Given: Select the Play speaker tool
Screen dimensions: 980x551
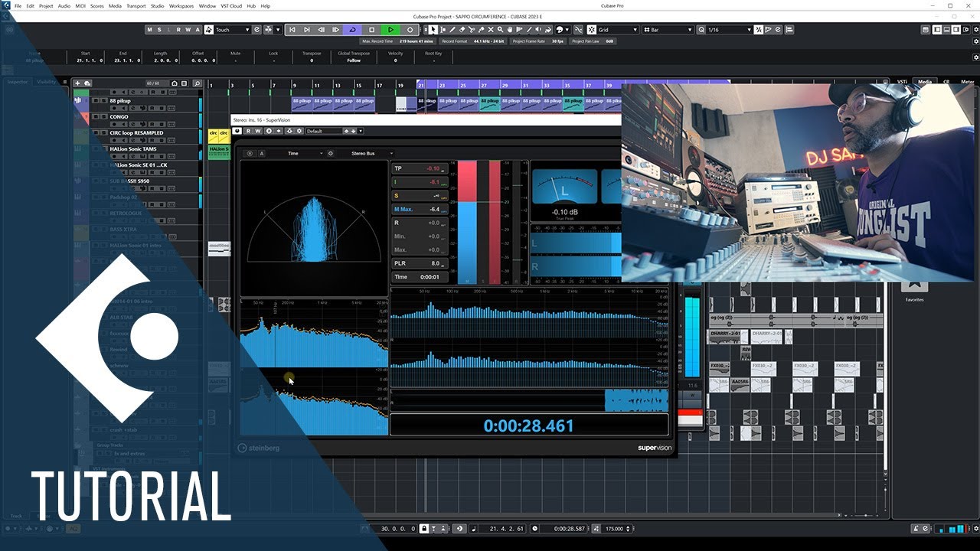Looking at the screenshot, I should point(538,30).
